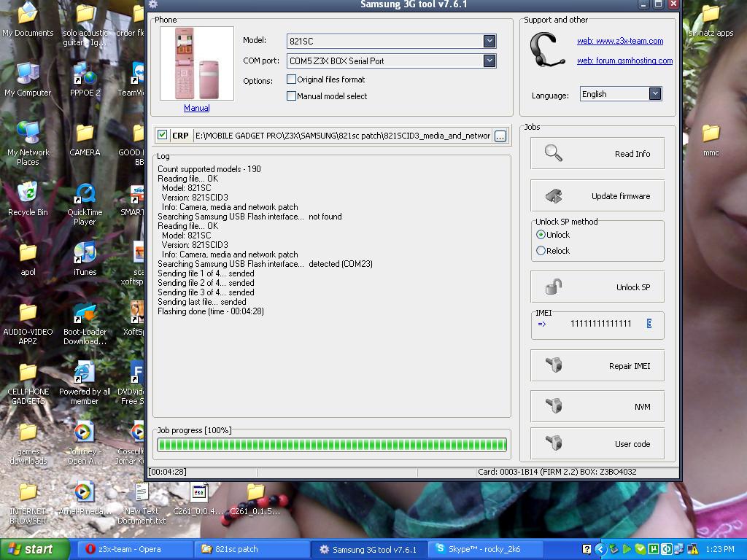Open the Boot-Loader Download shortcut
Viewport: 747px width, 560px height.
click(85, 324)
